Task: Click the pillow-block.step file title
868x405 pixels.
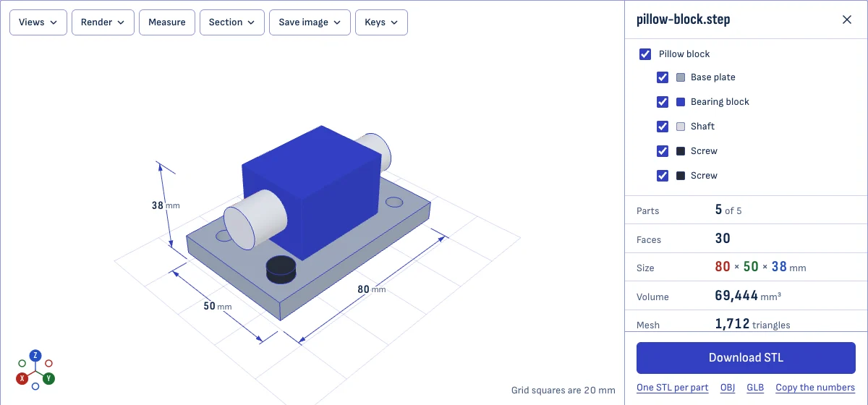Action: click(x=684, y=20)
